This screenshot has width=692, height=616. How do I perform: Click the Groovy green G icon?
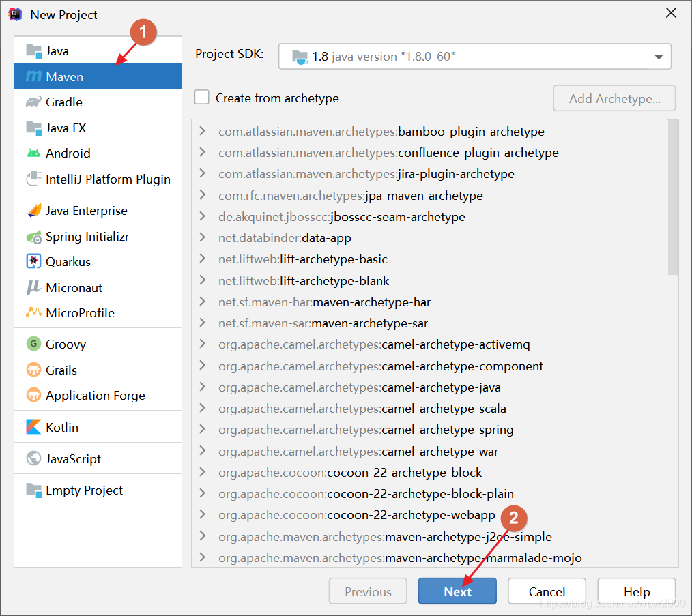point(33,343)
